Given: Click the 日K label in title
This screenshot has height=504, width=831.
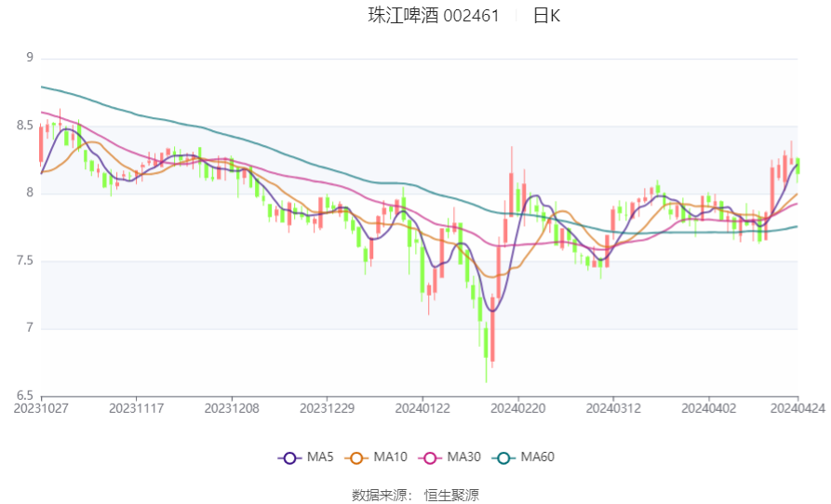Looking at the screenshot, I should pyautogui.click(x=546, y=16).
